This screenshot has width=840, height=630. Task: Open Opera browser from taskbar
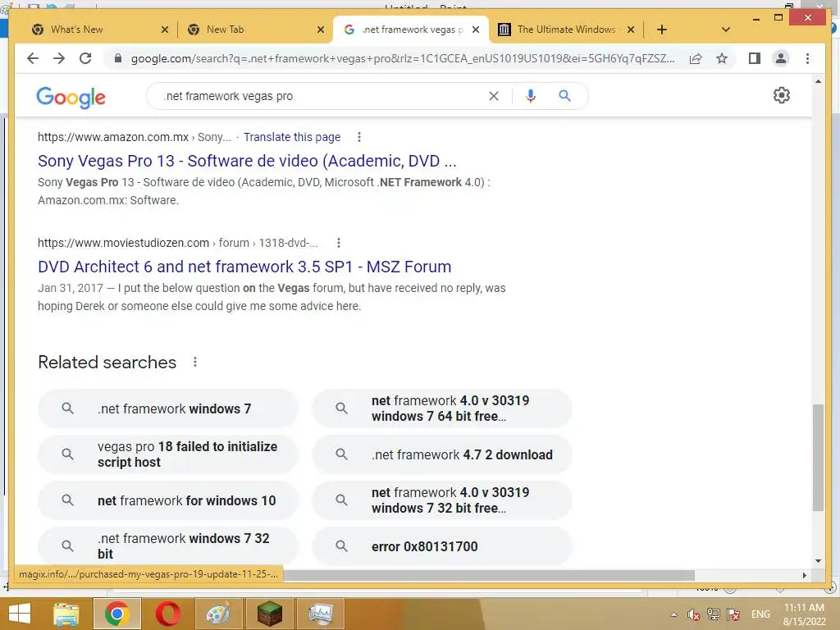[x=167, y=614]
